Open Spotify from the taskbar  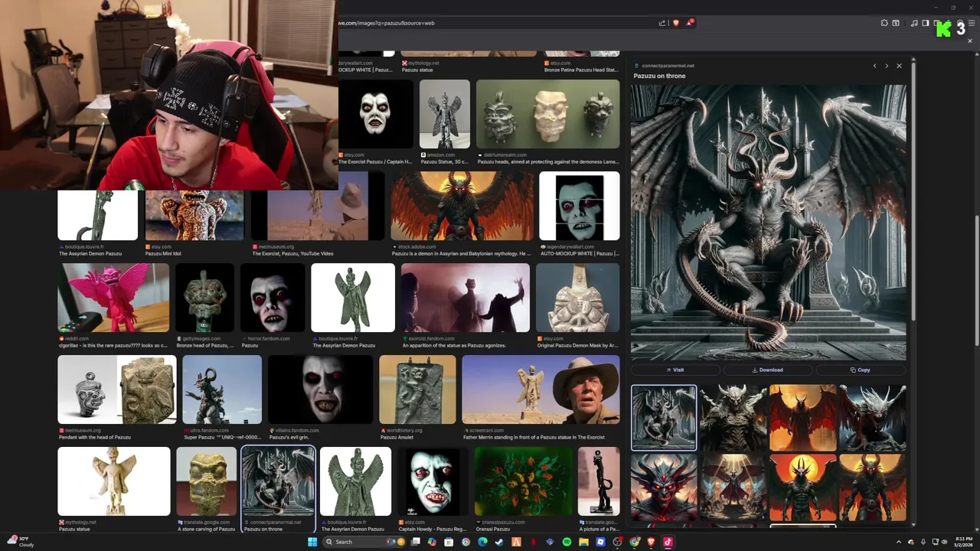click(x=567, y=542)
